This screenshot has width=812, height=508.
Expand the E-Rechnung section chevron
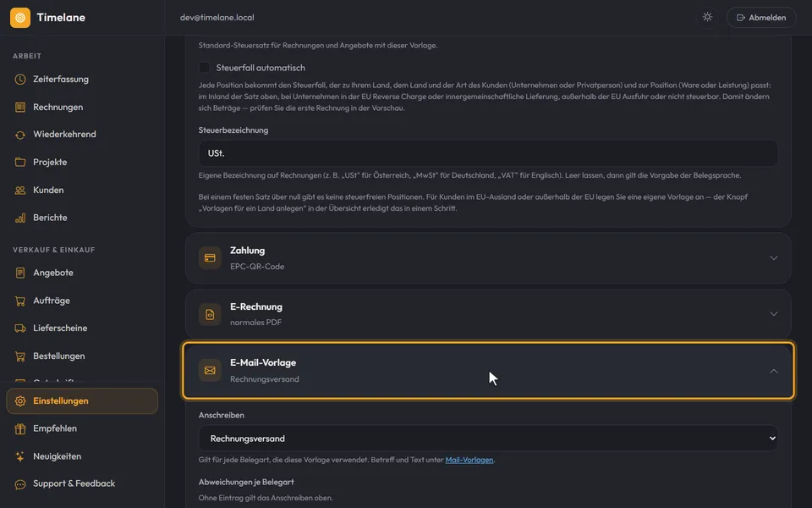click(x=774, y=313)
